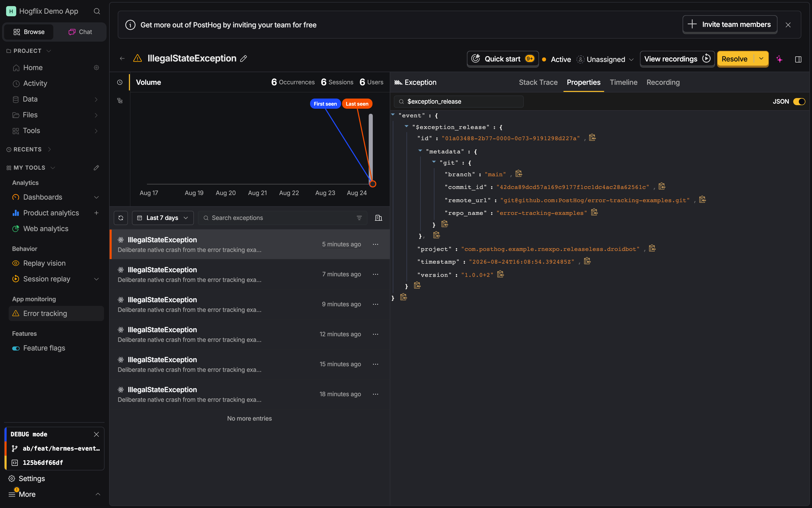The height and width of the screenshot is (508, 812).
Task: Switch to Browse mode
Action: pyautogui.click(x=29, y=32)
